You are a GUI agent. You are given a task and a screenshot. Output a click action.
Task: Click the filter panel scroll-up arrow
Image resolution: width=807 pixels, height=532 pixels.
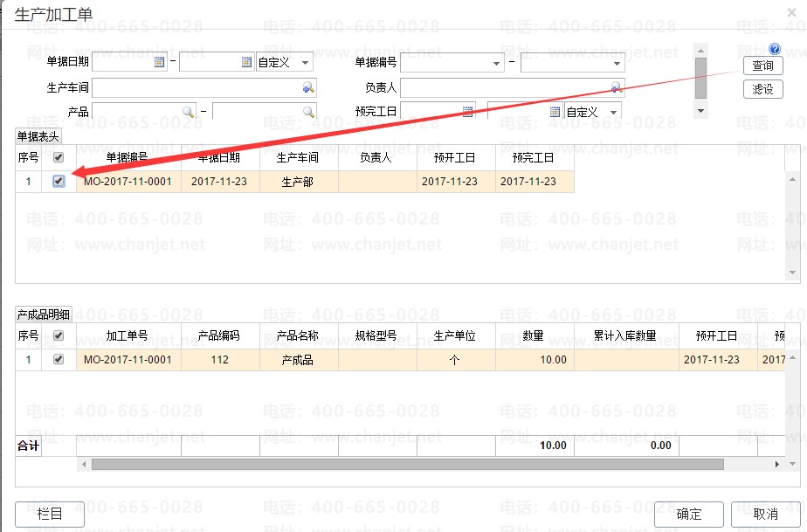[x=700, y=51]
